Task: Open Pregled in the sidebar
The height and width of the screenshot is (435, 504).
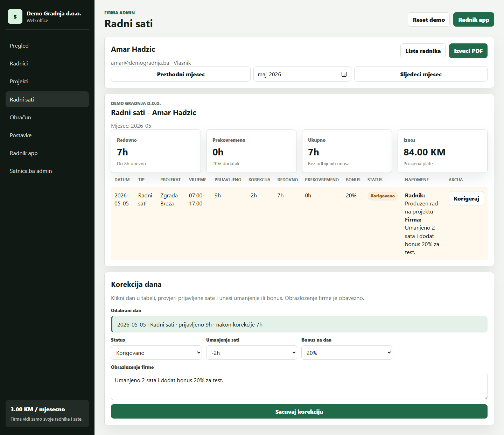Action: point(47,45)
